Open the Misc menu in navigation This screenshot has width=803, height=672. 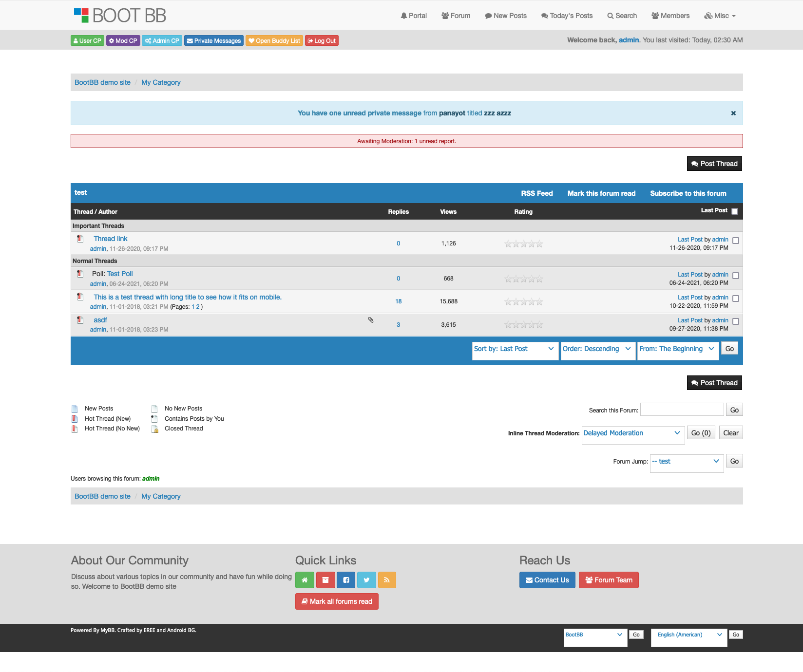720,16
